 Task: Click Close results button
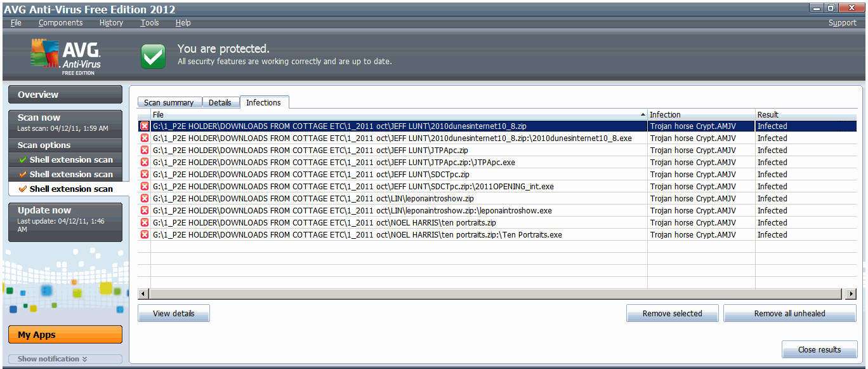click(820, 350)
